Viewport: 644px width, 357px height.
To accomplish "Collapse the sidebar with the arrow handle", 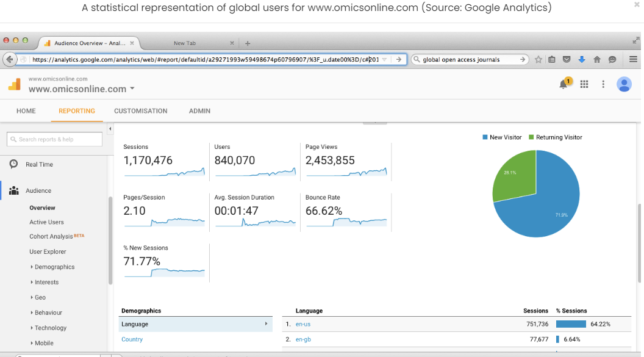I will [110, 129].
